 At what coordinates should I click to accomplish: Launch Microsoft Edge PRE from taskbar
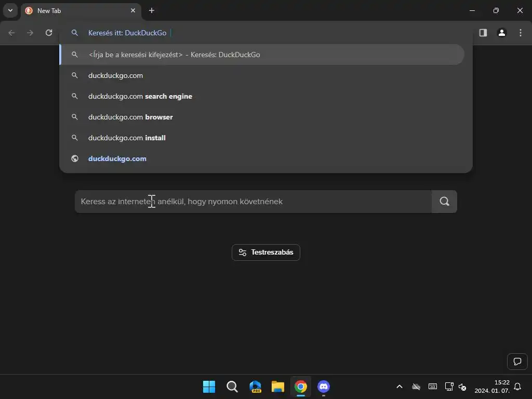[255, 387]
